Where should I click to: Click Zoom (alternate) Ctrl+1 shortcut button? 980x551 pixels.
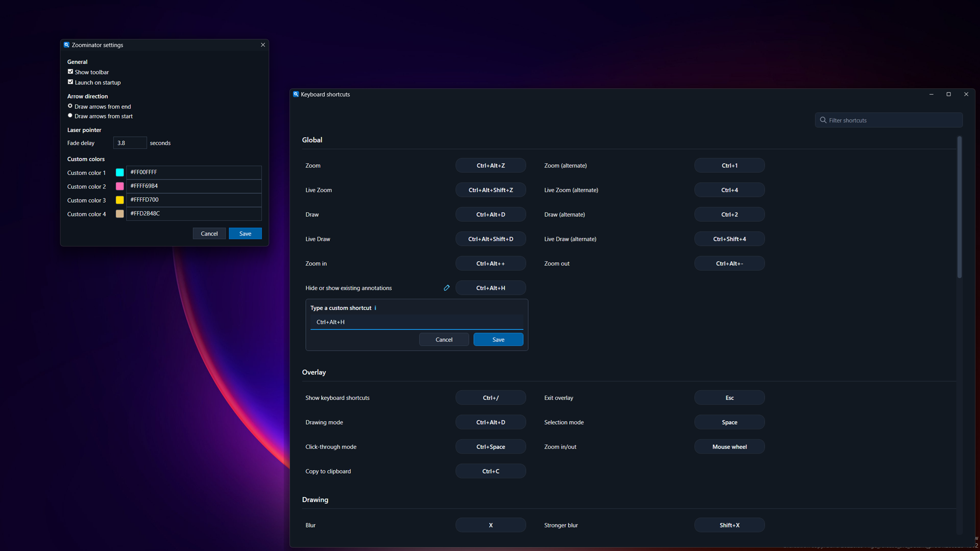(730, 166)
